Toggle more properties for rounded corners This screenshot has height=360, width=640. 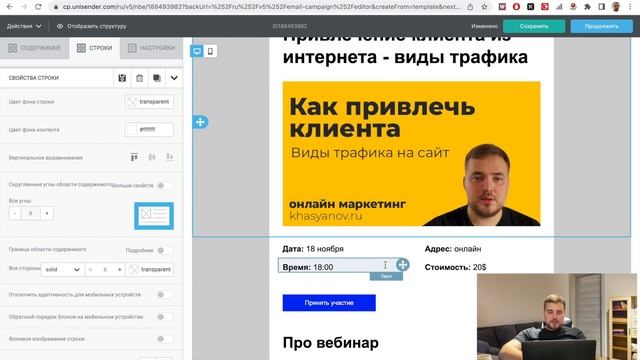(x=164, y=185)
